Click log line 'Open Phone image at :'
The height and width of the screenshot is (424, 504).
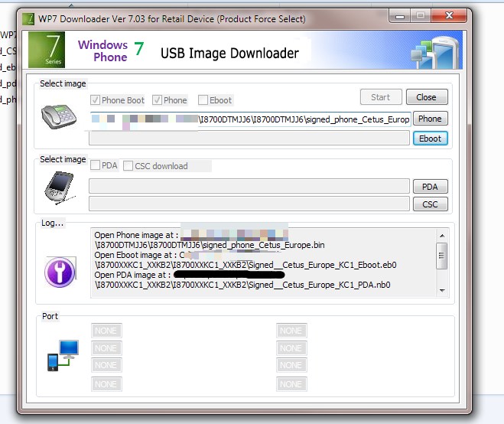(x=136, y=235)
